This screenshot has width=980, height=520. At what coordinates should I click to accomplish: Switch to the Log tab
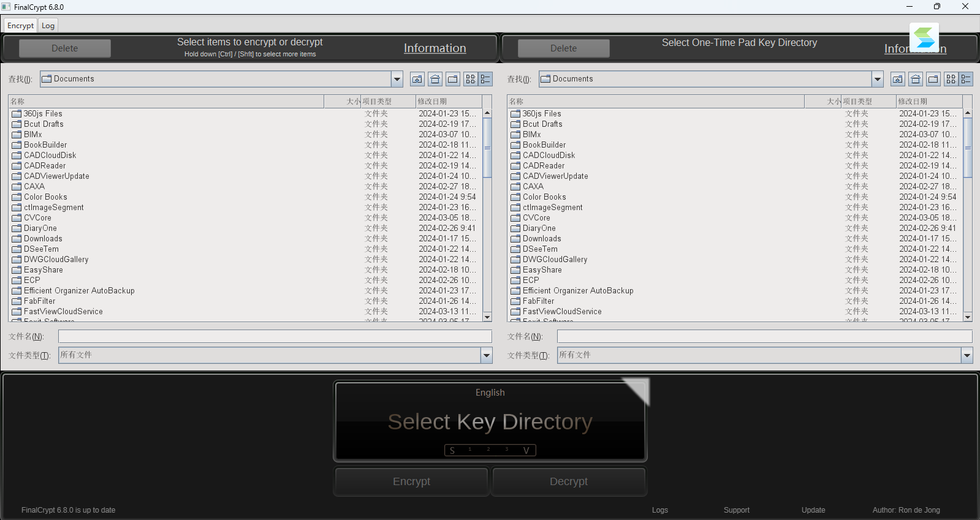(x=48, y=26)
